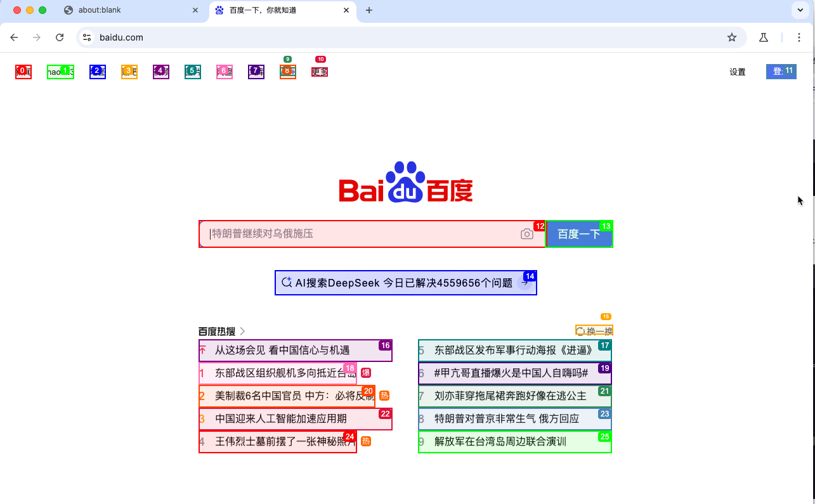Reload the page with refresh icon
Viewport: 815px width, 504px height.
60,37
